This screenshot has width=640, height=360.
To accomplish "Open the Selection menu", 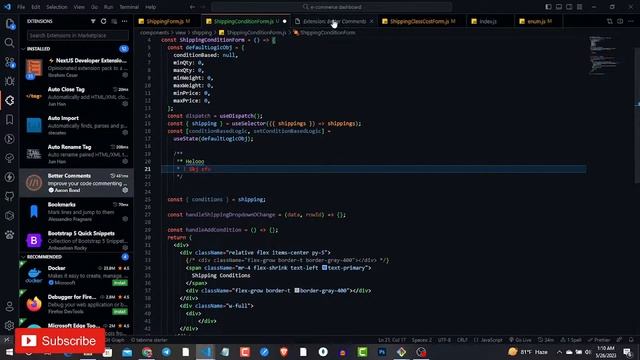I will point(57,7).
